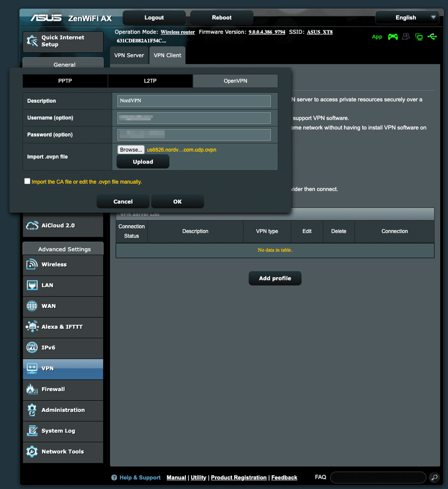Click the Edit column header

point(307,231)
